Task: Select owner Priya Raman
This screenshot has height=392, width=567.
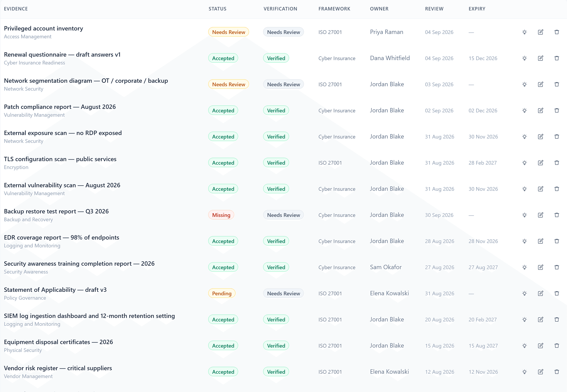Action: pos(386,32)
